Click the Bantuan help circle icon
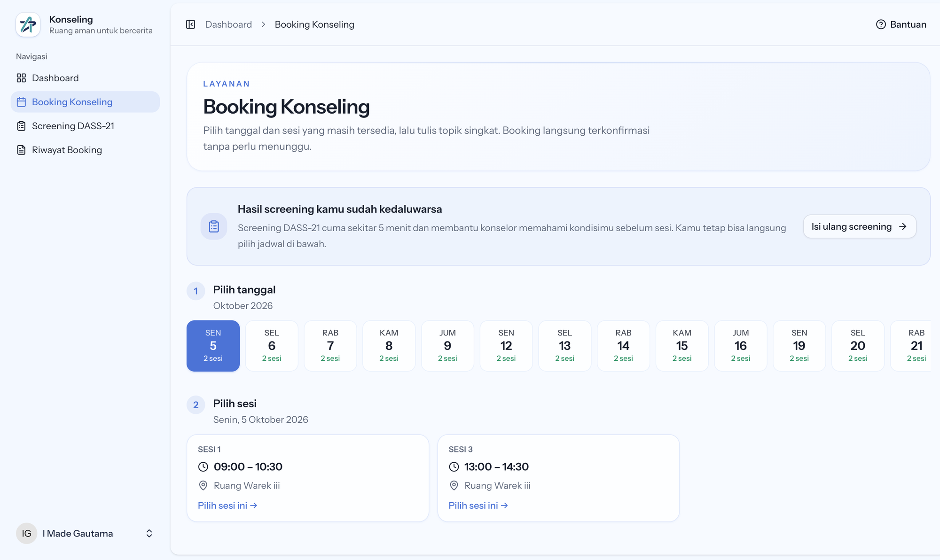 coord(881,24)
